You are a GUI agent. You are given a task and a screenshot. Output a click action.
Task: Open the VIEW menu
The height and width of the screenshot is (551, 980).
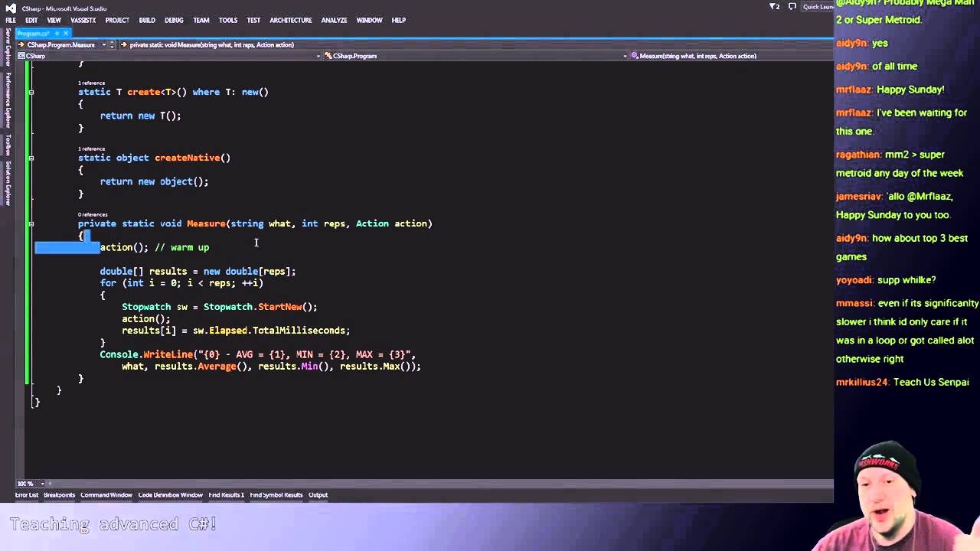[x=54, y=20]
